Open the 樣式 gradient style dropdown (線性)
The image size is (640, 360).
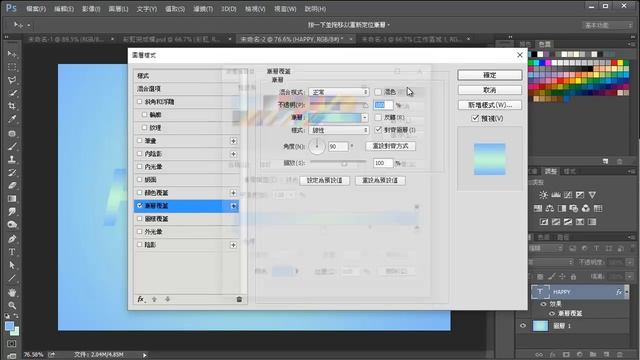click(339, 130)
